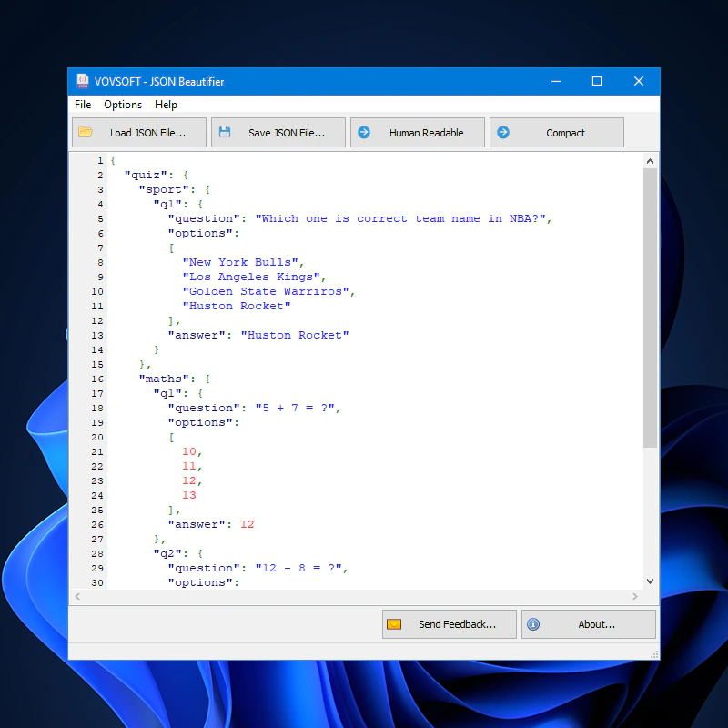Click the JSON Beautifier app icon in titlebar
The image size is (728, 728).
(83, 81)
